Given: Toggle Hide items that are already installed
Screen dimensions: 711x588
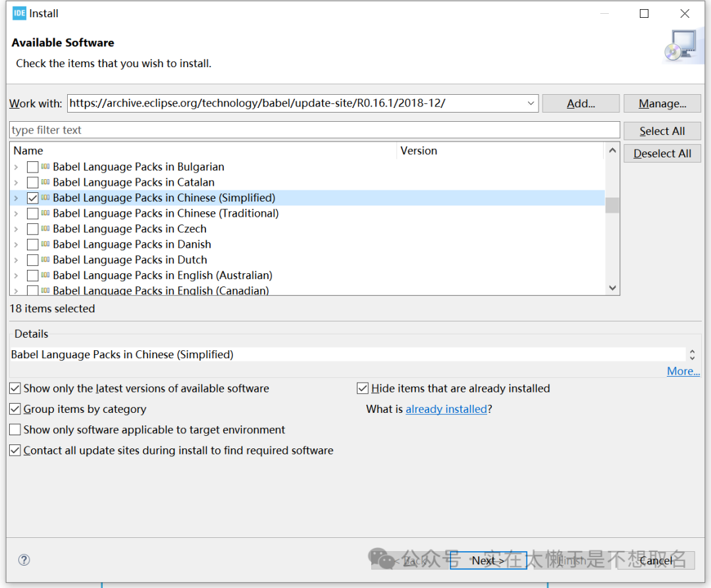Looking at the screenshot, I should click(x=362, y=388).
